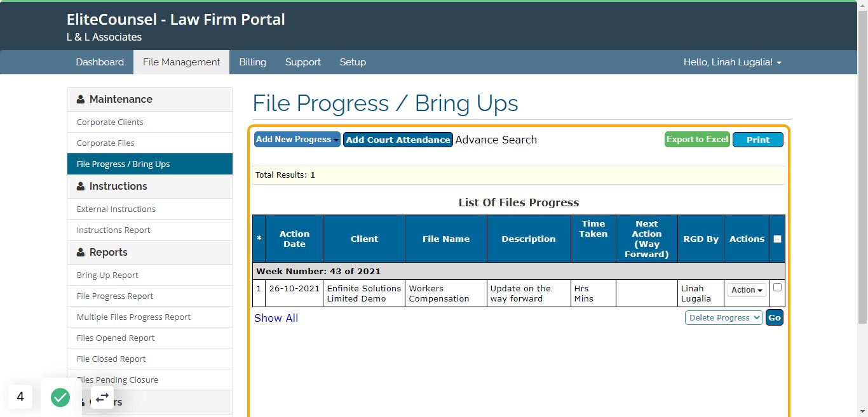Click the green checkmark overlay icon
The image size is (868, 417).
(x=60, y=397)
